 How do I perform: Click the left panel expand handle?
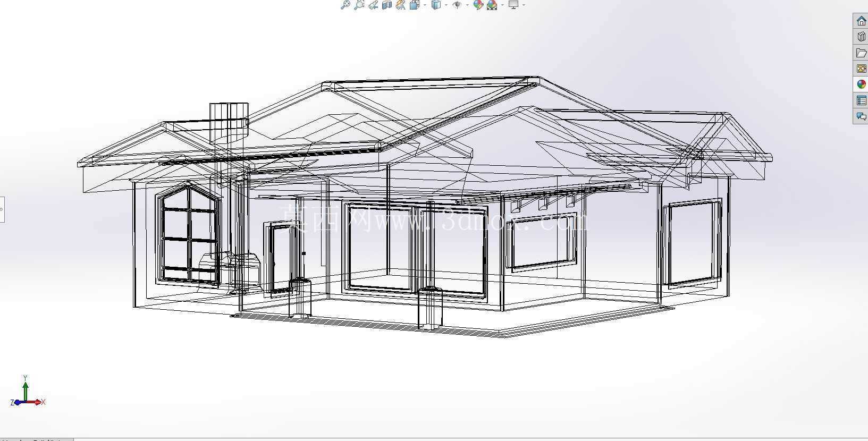(2, 209)
